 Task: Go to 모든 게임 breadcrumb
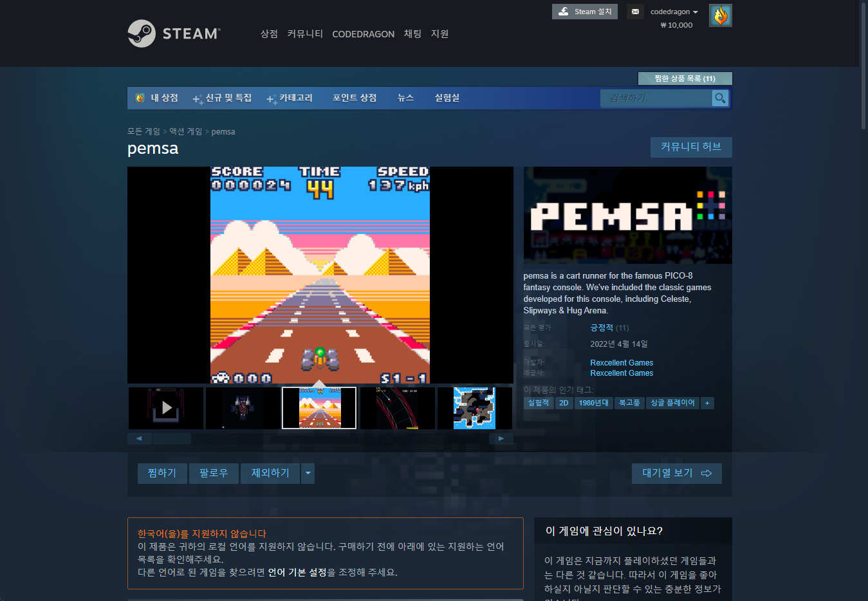(x=143, y=131)
